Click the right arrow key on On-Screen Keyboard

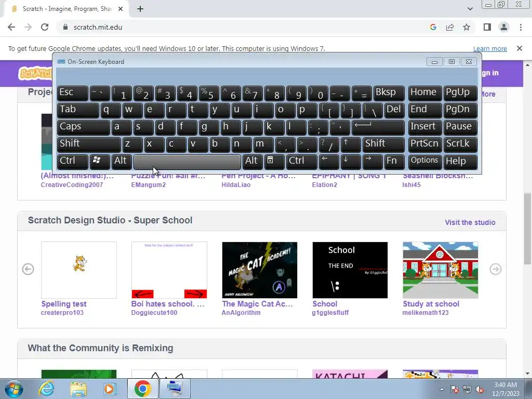click(372, 161)
